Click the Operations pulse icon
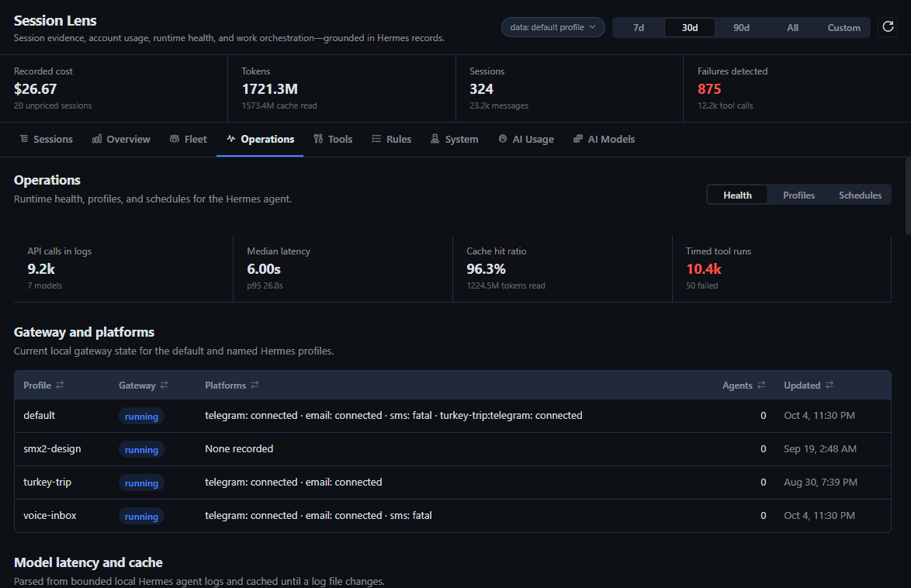 coord(230,139)
